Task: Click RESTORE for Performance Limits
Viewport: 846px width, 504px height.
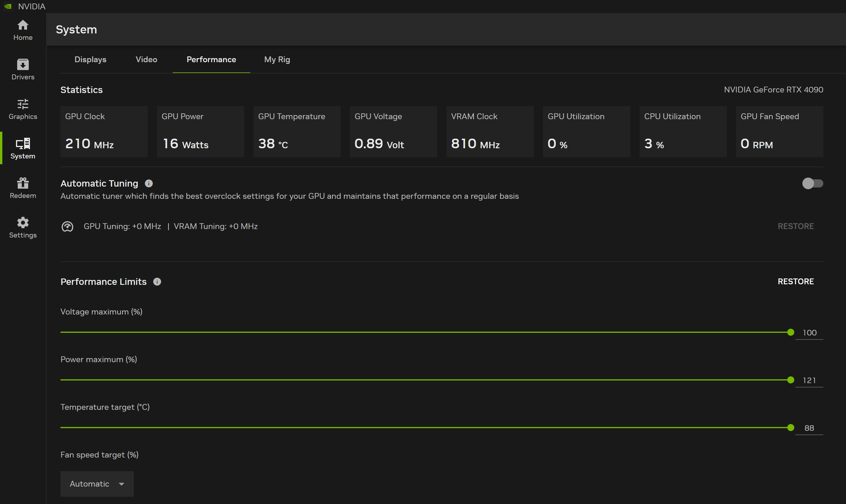Action: point(795,282)
